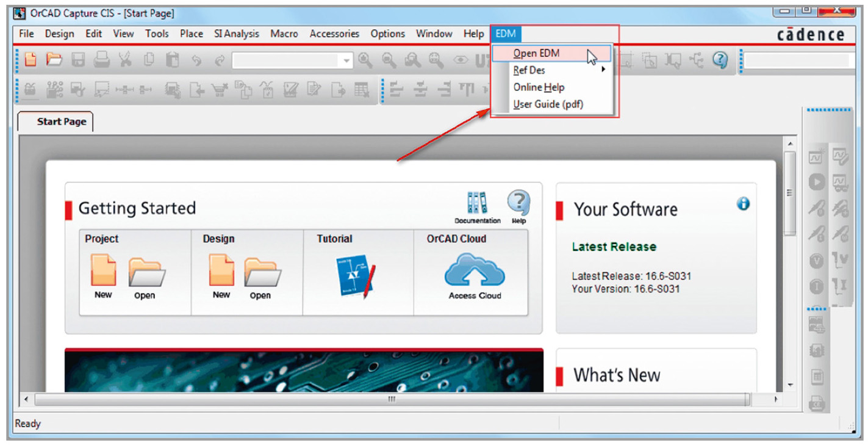The image size is (868, 445).
Task: Click the Voltage marker V icon
Action: tap(817, 261)
